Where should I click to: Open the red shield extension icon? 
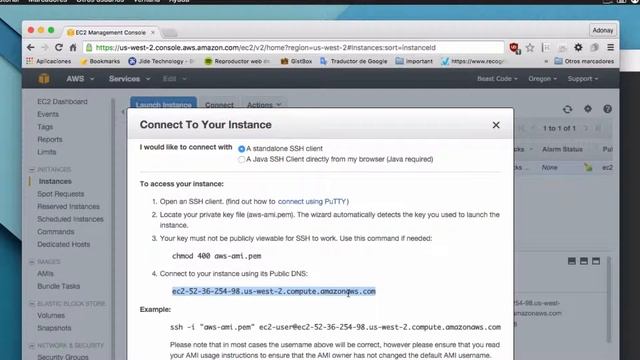[514, 48]
